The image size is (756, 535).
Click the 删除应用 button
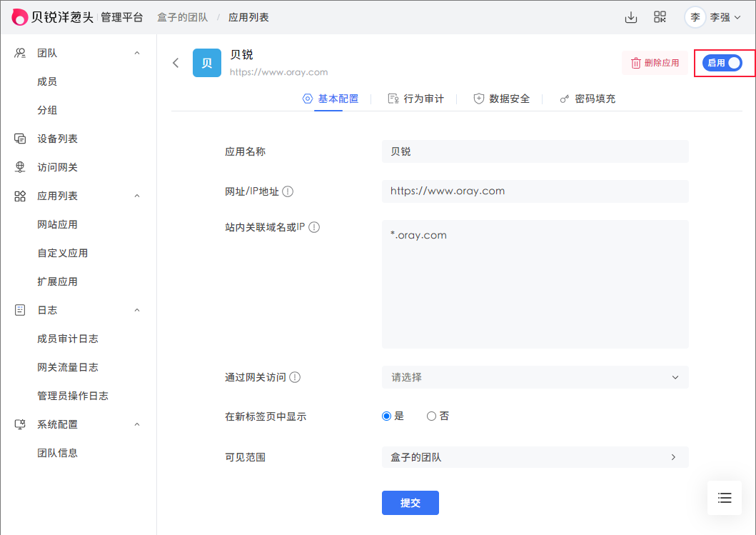pyautogui.click(x=655, y=63)
